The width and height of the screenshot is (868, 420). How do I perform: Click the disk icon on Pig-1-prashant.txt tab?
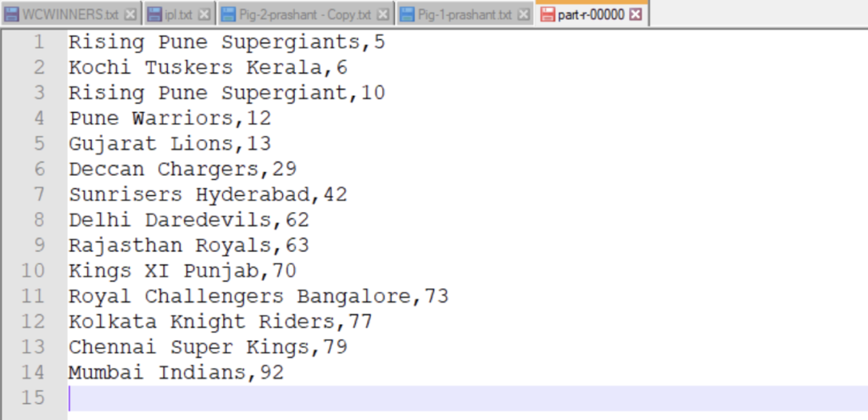click(x=407, y=14)
